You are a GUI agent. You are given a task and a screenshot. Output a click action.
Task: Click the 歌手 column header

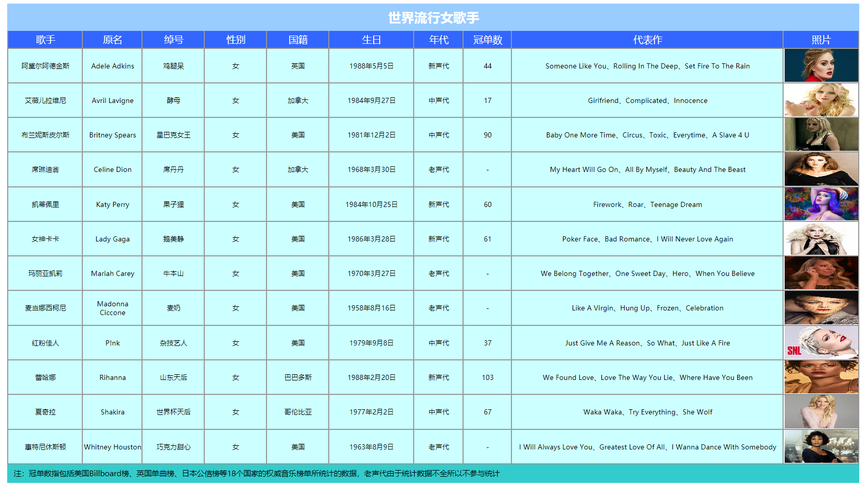click(x=45, y=40)
